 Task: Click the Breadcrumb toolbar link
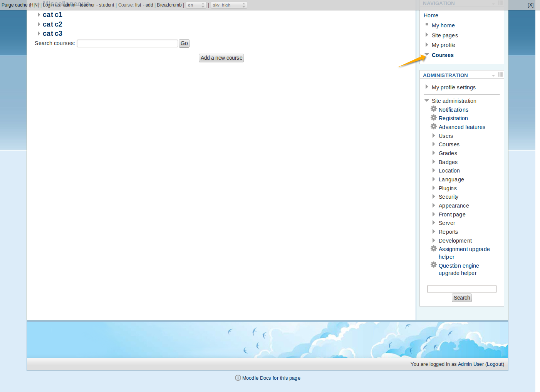tap(169, 5)
